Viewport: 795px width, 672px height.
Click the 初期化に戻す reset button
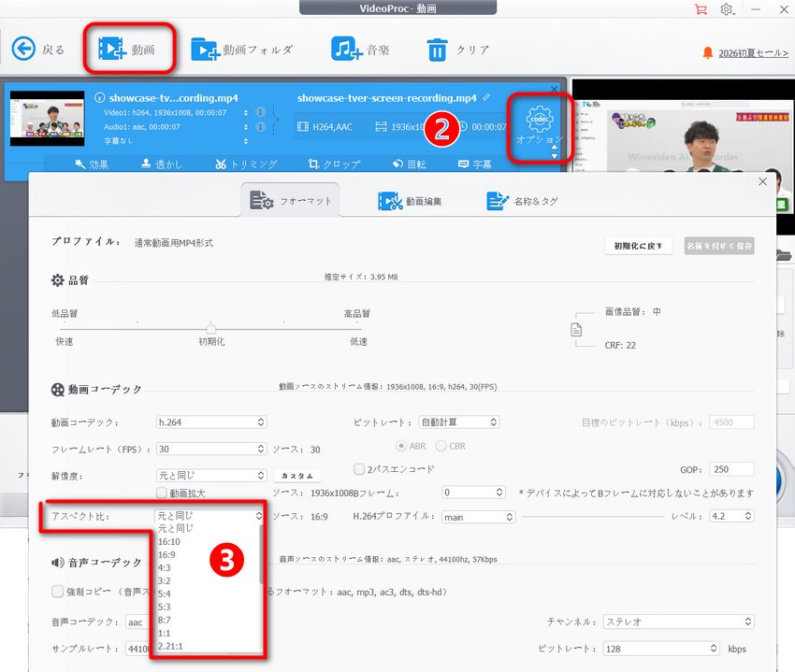click(x=638, y=246)
